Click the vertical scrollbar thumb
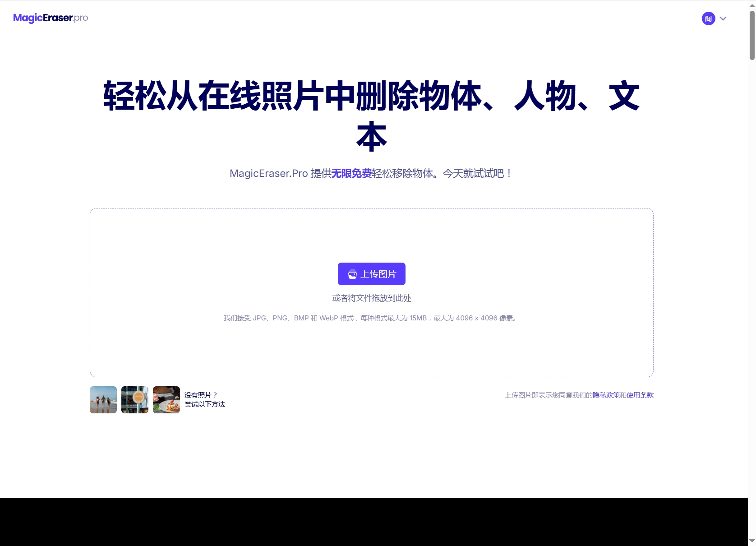This screenshot has height=546, width=756. coord(752,35)
